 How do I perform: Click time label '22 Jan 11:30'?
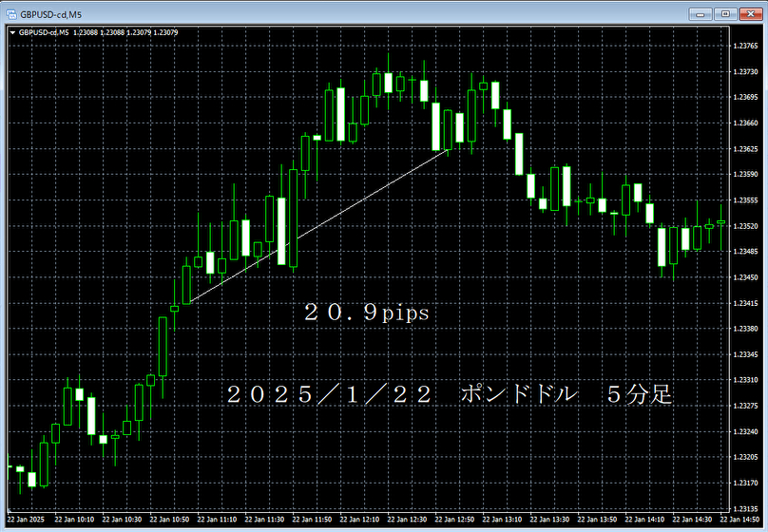pyautogui.click(x=264, y=520)
